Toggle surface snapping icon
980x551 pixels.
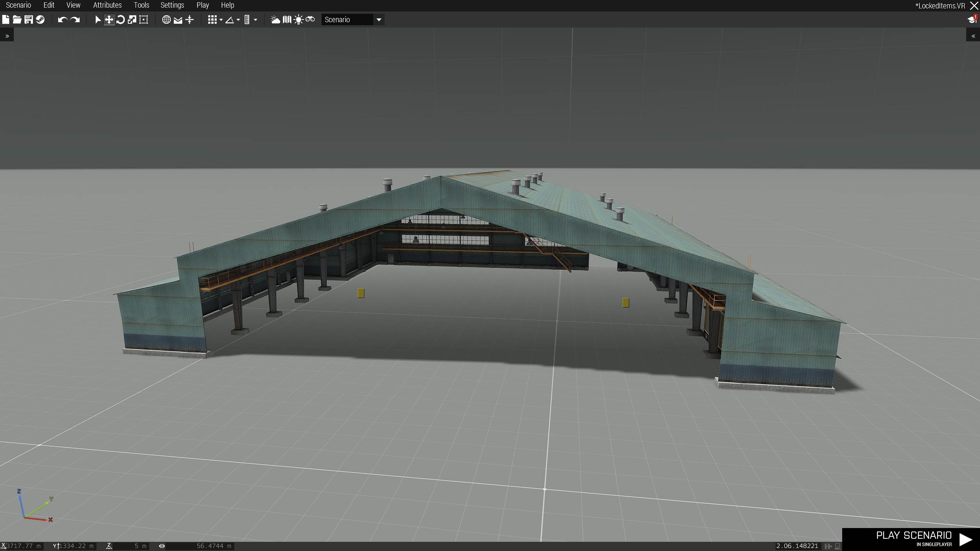pos(178,20)
